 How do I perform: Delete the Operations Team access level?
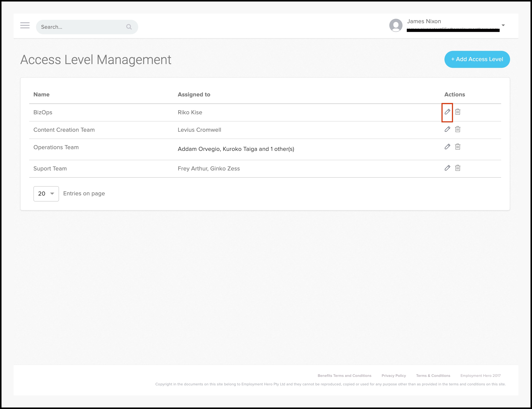coord(458,147)
